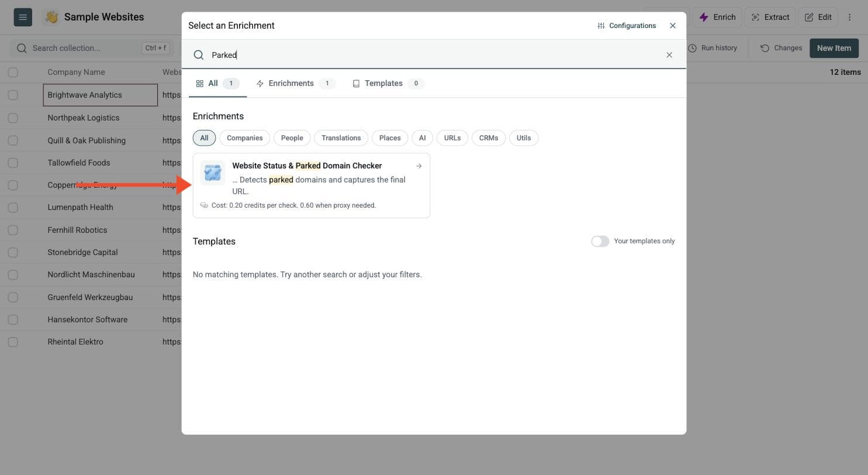Viewport: 868px width, 475px height.
Task: Click the Enrich button
Action: point(717,17)
